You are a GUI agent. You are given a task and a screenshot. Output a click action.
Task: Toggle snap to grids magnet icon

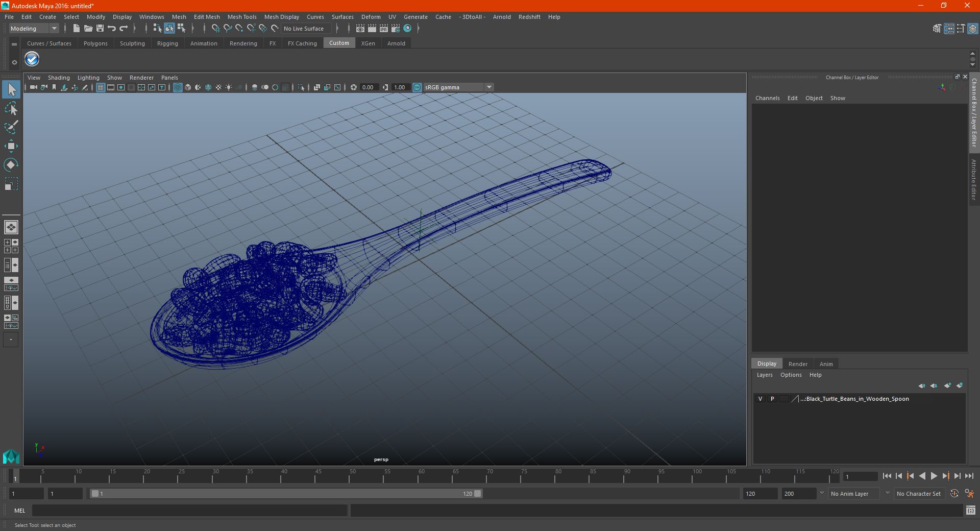pos(216,29)
